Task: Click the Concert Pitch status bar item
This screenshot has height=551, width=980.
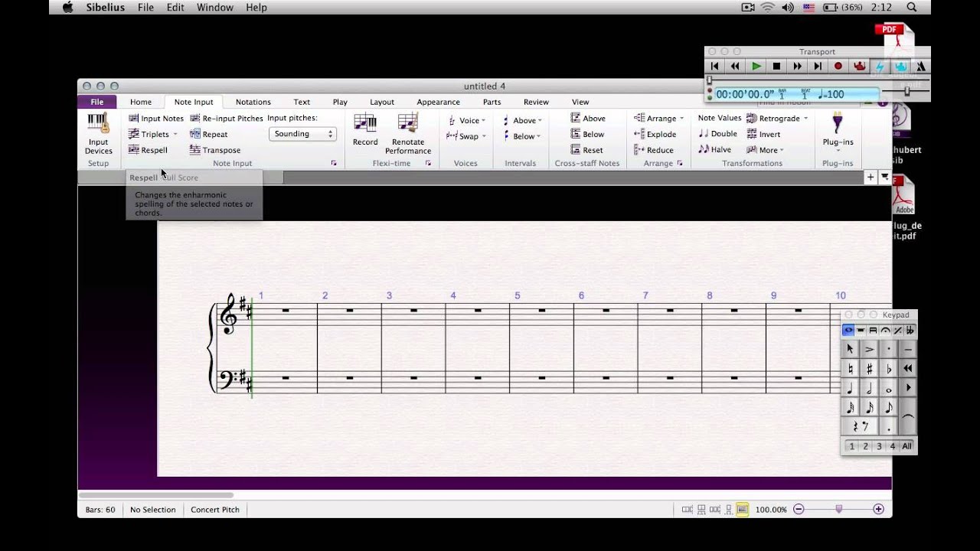Action: click(x=215, y=510)
